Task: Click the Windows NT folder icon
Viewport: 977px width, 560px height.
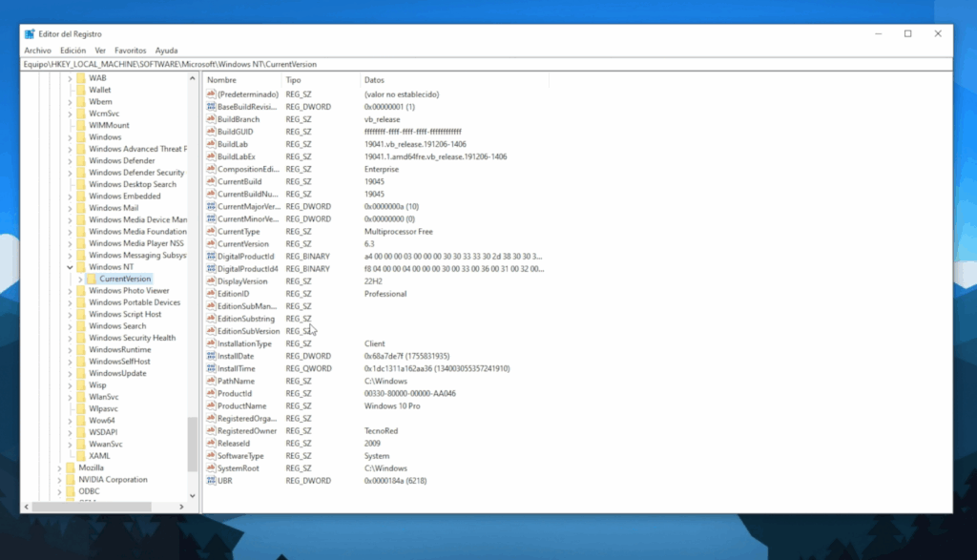Action: point(81,266)
